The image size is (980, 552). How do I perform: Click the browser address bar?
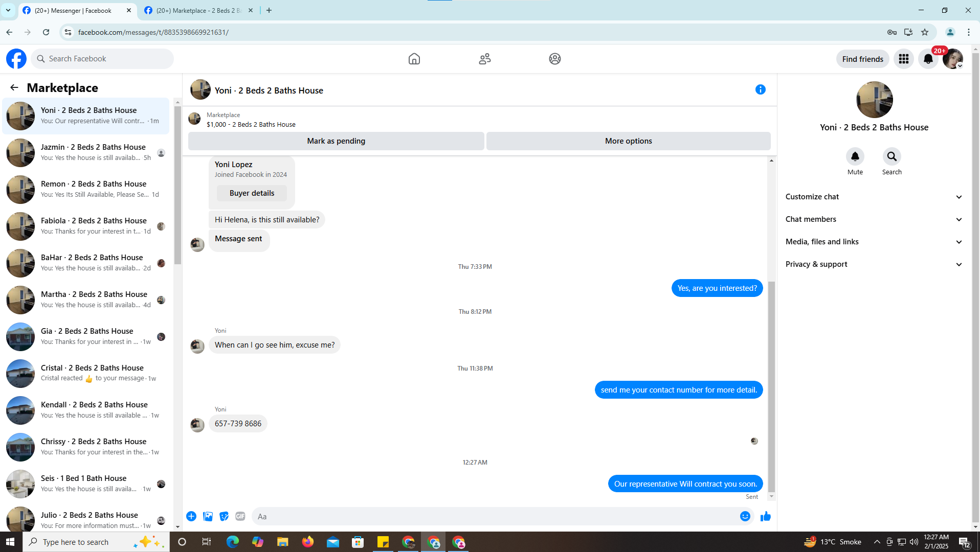pos(476,32)
